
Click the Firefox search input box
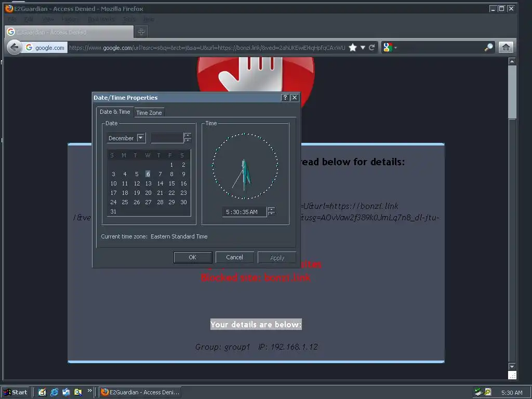(x=441, y=47)
